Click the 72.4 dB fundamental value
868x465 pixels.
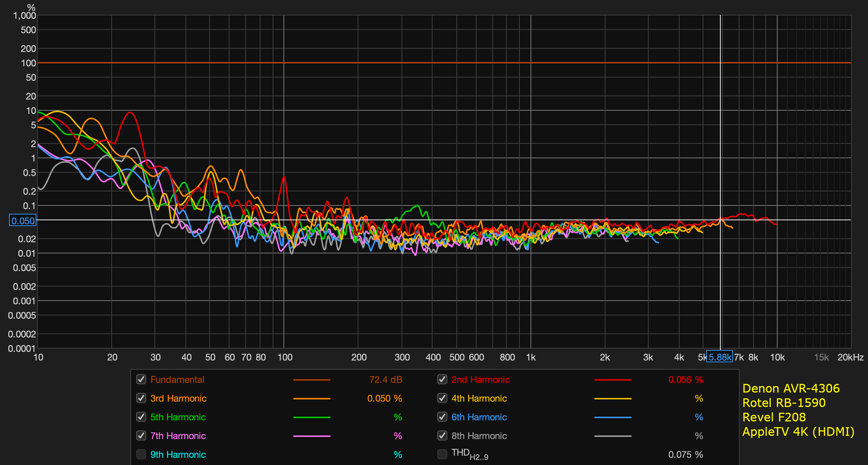pyautogui.click(x=386, y=380)
